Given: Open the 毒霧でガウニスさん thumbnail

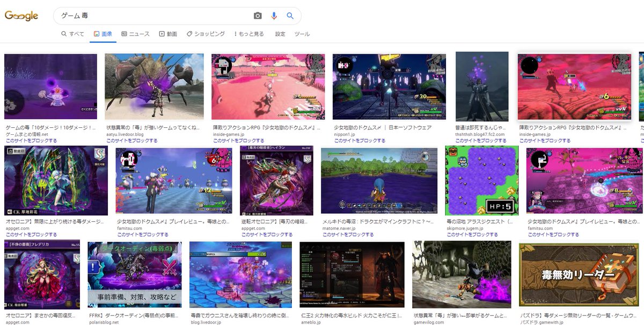Looking at the screenshot, I should 240,275.
